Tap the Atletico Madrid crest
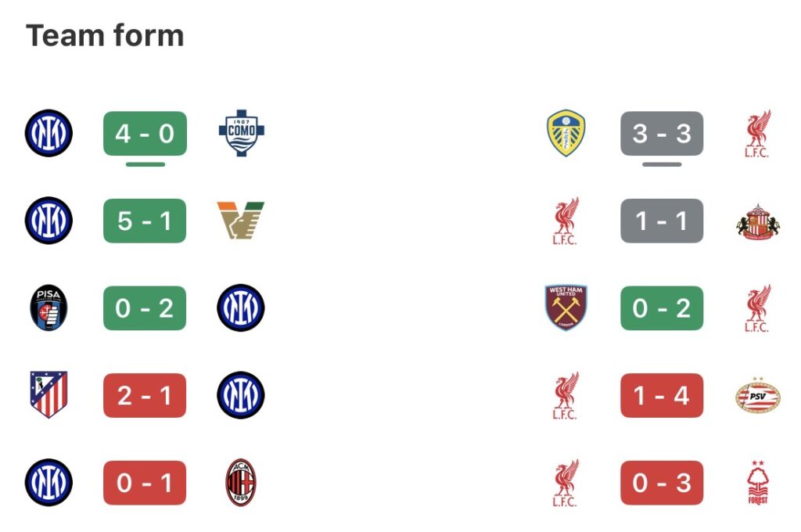The height and width of the screenshot is (532, 801). pos(48,395)
